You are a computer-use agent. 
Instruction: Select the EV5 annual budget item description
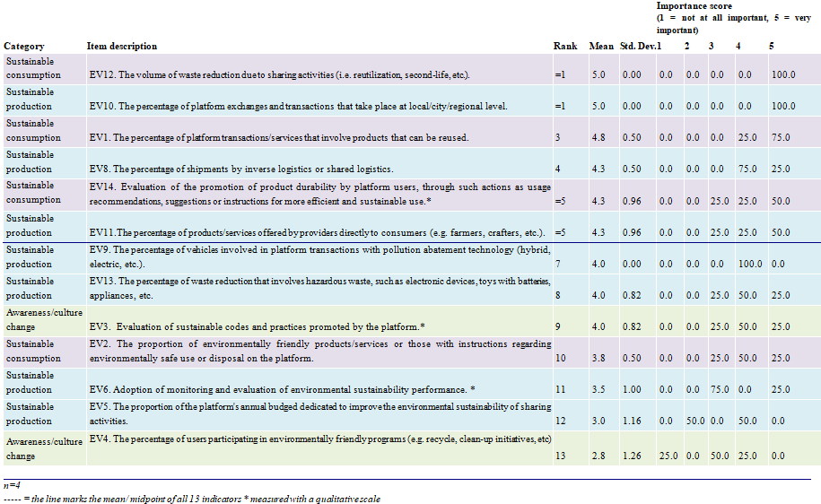pos(319,413)
